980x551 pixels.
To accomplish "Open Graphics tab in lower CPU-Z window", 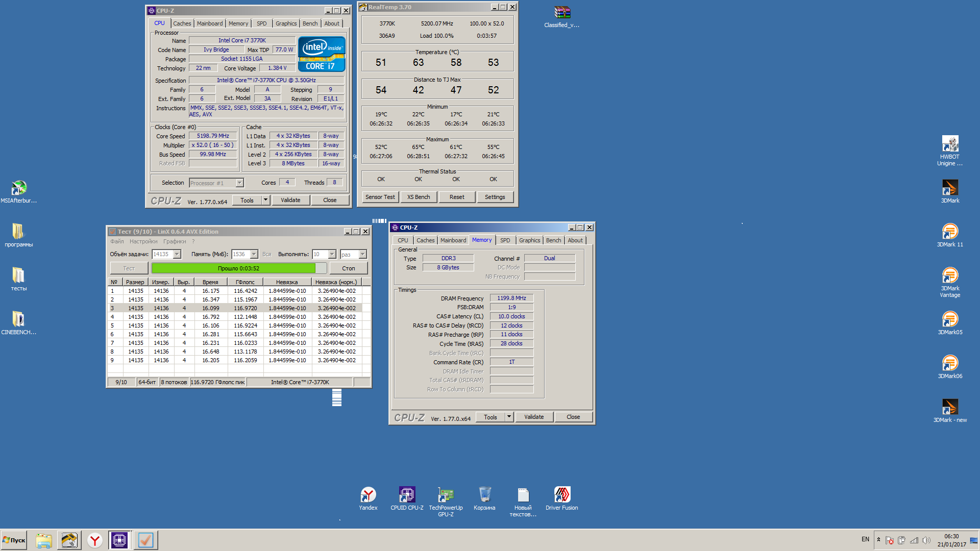I will click(x=529, y=240).
